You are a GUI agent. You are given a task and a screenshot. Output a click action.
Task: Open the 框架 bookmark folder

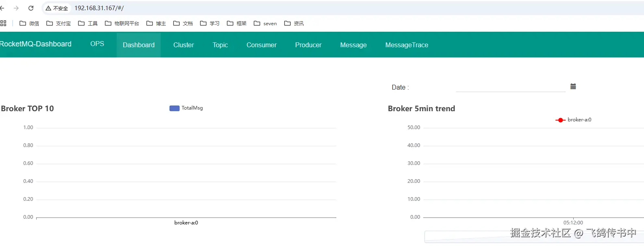[x=237, y=23]
